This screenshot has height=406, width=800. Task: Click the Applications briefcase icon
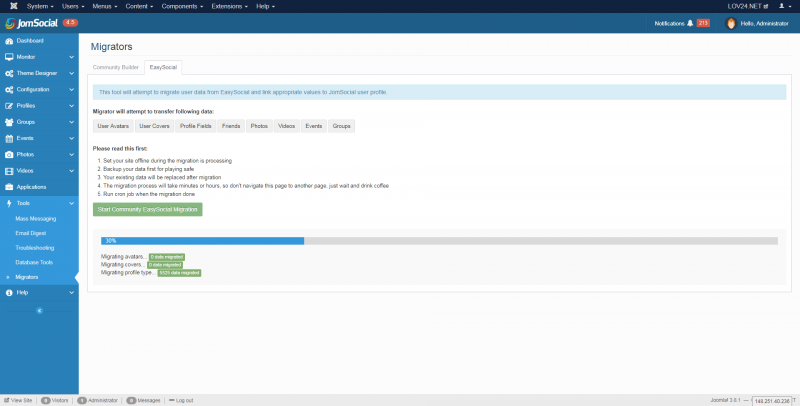pyautogui.click(x=9, y=187)
